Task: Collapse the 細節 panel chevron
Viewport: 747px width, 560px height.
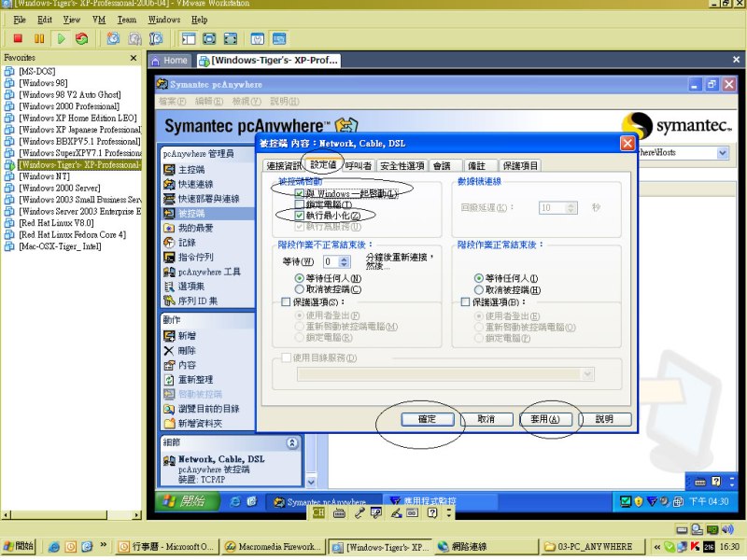Action: coord(292,442)
